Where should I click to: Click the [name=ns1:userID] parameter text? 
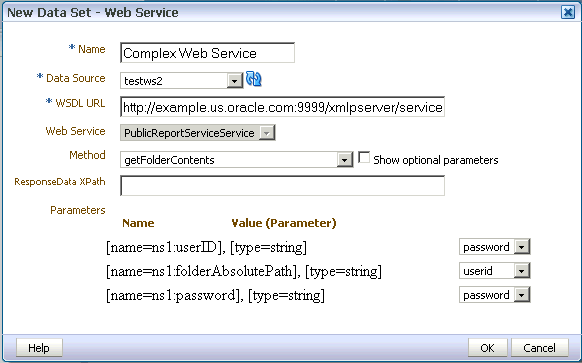[206, 247]
